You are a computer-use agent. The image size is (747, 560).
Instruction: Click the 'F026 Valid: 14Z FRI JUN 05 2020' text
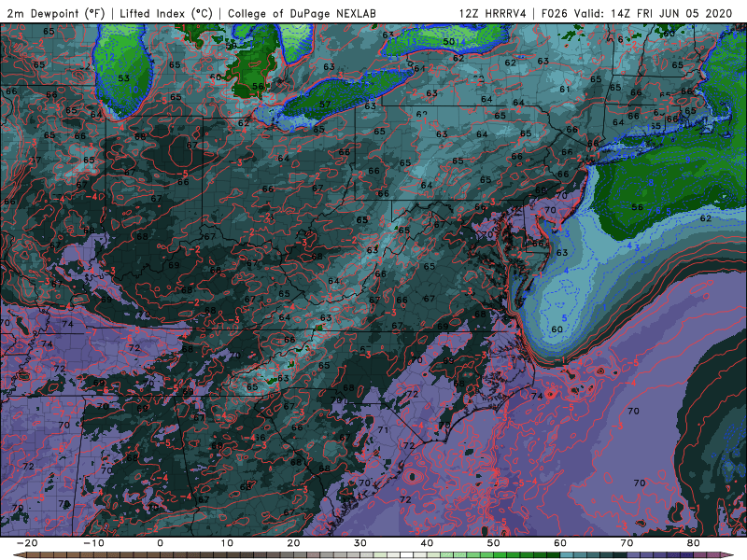tap(637, 13)
